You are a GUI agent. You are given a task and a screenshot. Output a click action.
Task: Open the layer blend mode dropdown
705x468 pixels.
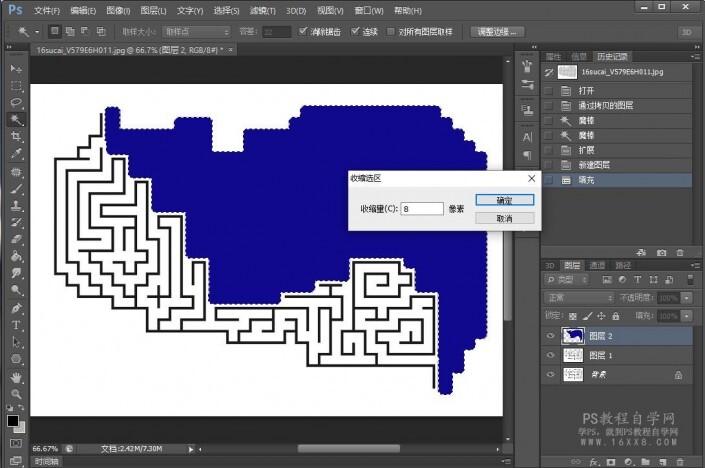click(579, 298)
